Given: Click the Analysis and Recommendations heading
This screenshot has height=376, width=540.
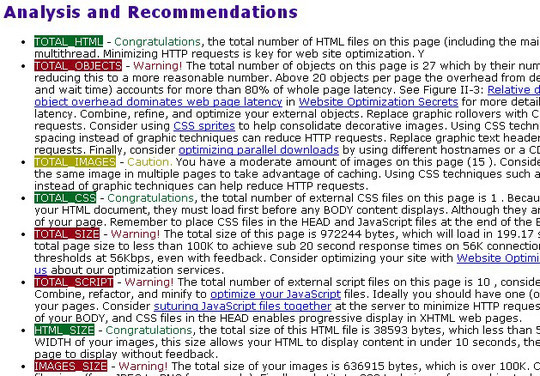Looking at the screenshot, I should point(150,12).
